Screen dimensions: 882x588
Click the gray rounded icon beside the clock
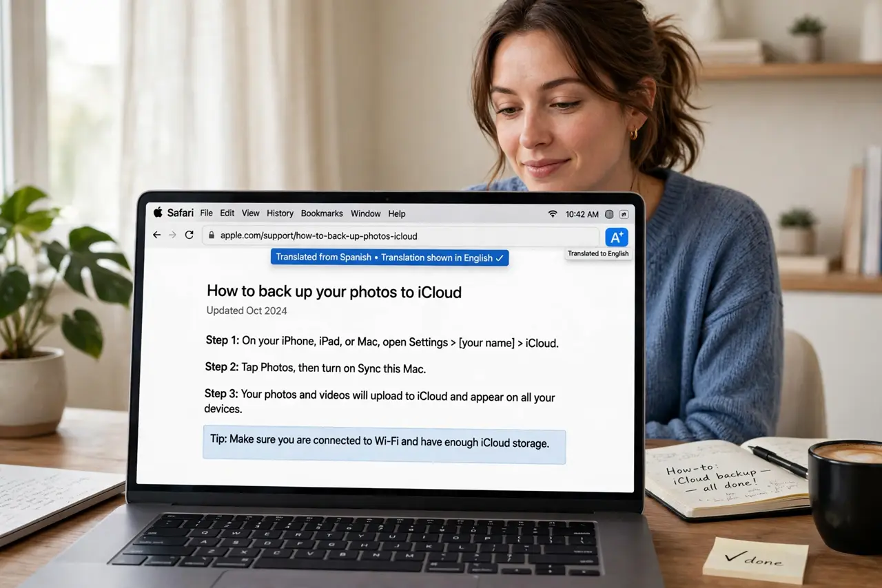pyautogui.click(x=609, y=214)
